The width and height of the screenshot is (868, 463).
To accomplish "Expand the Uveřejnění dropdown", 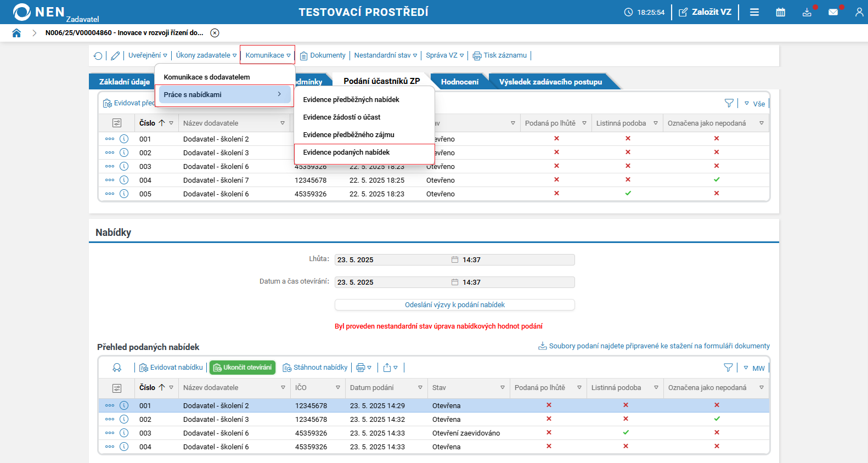I will point(148,55).
